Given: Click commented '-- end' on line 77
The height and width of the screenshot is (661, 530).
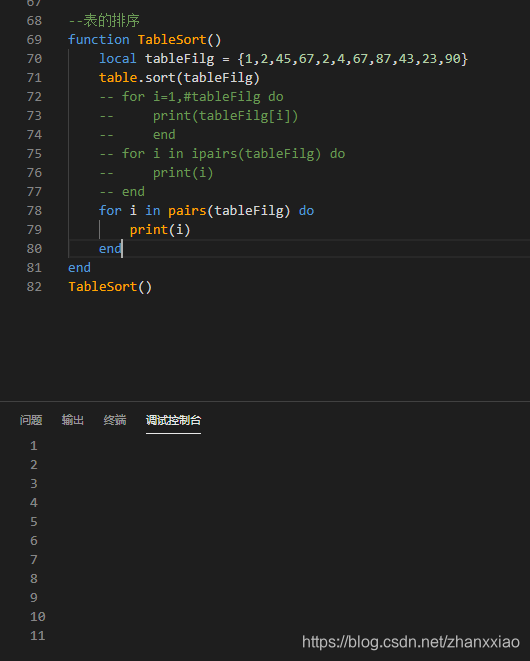Looking at the screenshot, I should 122,191.
